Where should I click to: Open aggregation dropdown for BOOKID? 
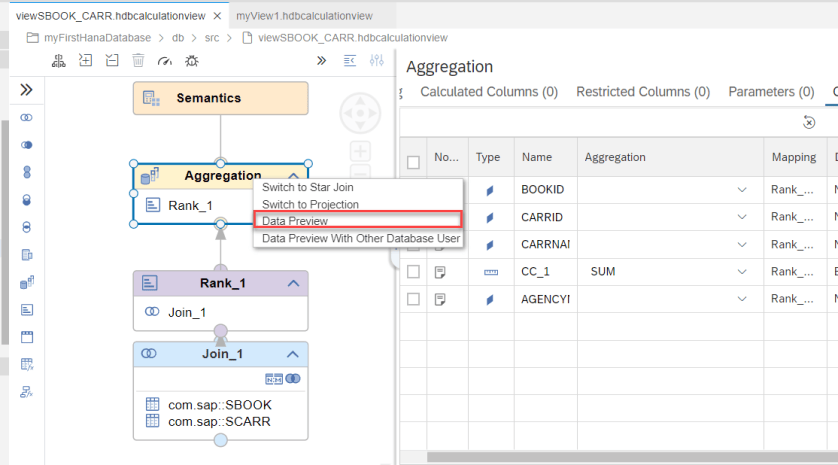click(742, 190)
